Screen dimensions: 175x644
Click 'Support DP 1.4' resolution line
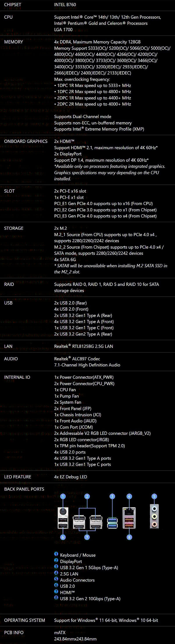coord(101,160)
